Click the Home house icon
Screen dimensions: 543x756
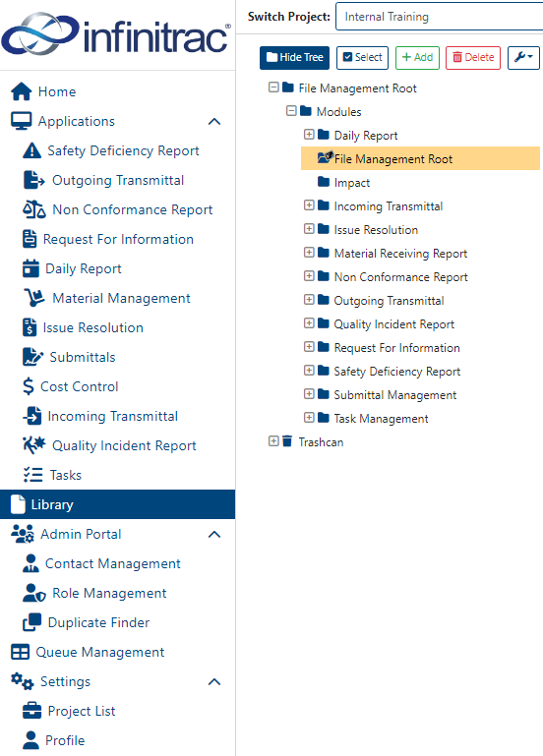pyautogui.click(x=22, y=91)
